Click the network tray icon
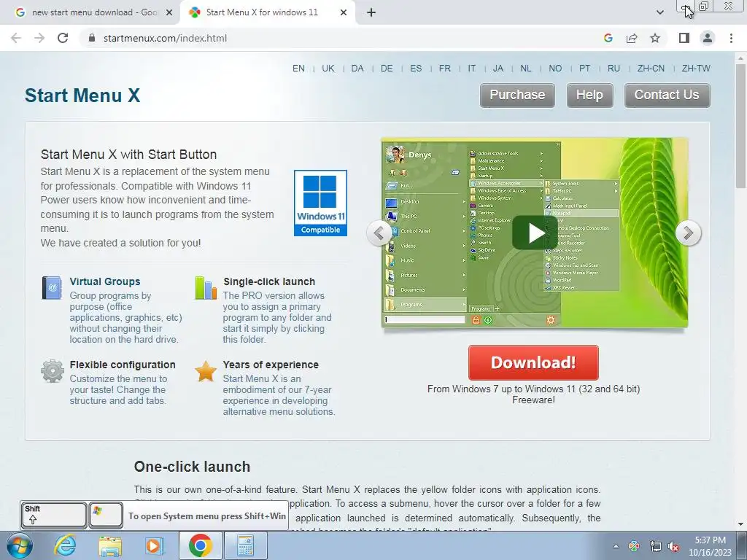The image size is (747, 560). [655, 547]
